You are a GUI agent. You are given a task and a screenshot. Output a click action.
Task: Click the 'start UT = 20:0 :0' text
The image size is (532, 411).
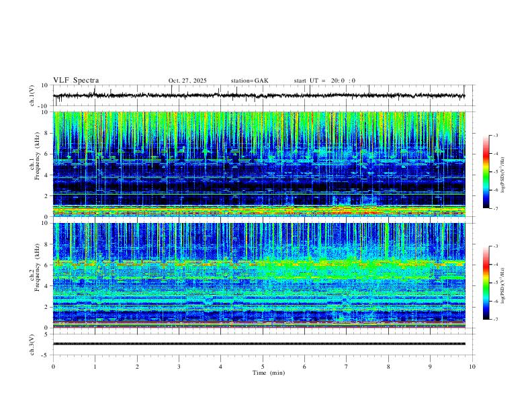click(x=324, y=81)
